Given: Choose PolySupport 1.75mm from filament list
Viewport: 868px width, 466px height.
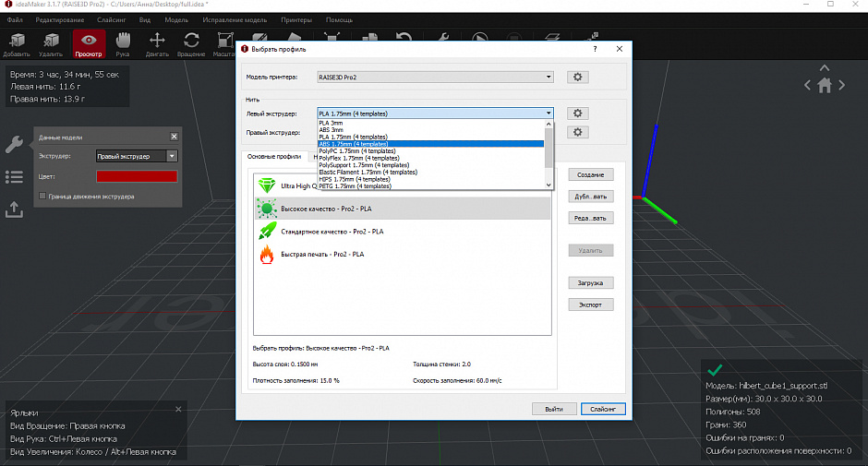Looking at the screenshot, I should [x=430, y=165].
